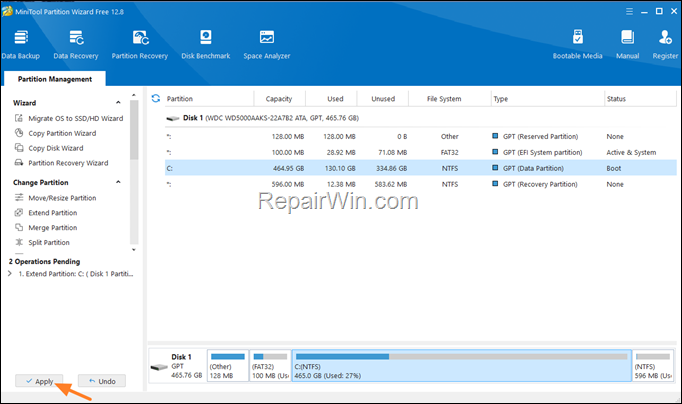
Task: Select the (NTFS) 596 MB block in disk map
Action: tap(653, 366)
